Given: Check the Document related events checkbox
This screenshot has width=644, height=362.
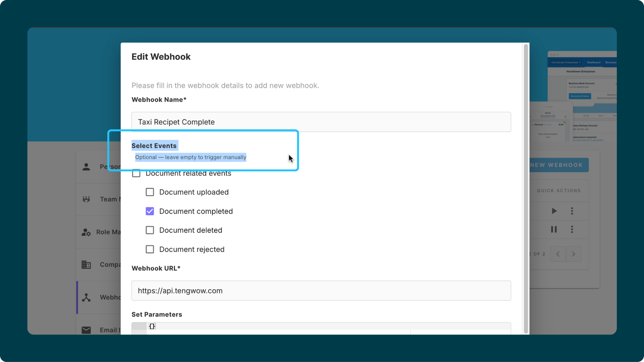Looking at the screenshot, I should tap(136, 174).
